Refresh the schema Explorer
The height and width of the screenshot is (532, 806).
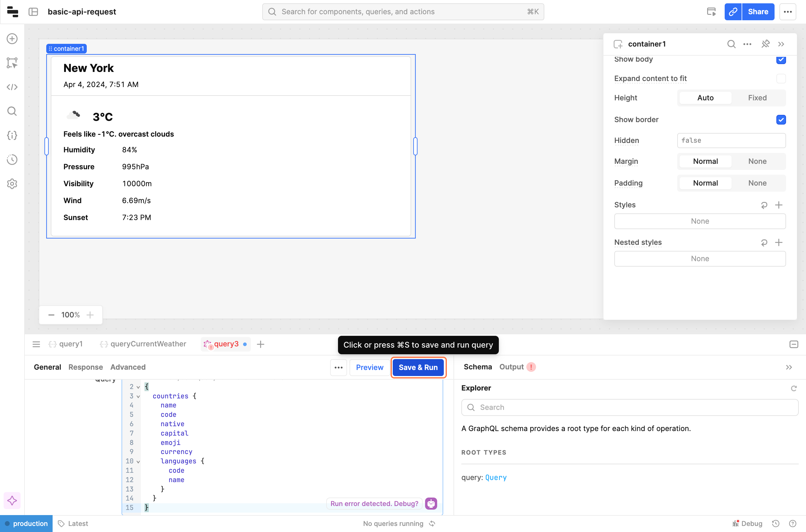click(x=793, y=388)
